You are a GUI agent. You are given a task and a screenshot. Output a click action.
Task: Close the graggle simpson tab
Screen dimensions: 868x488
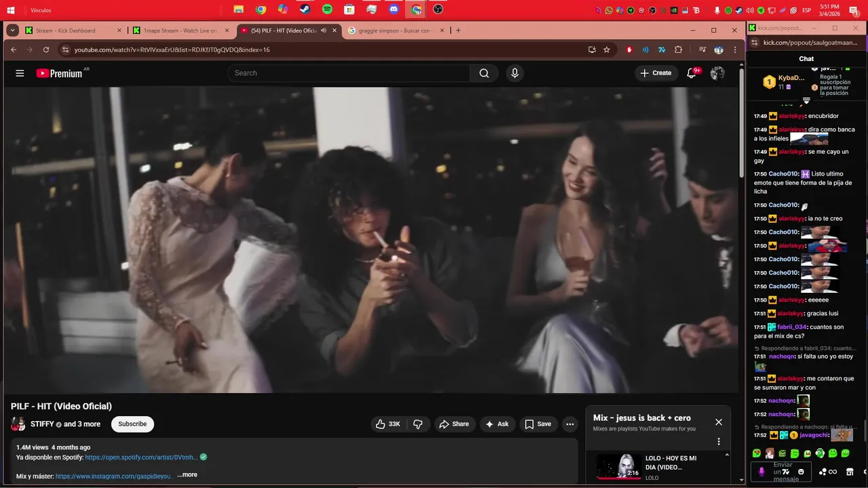tap(442, 30)
